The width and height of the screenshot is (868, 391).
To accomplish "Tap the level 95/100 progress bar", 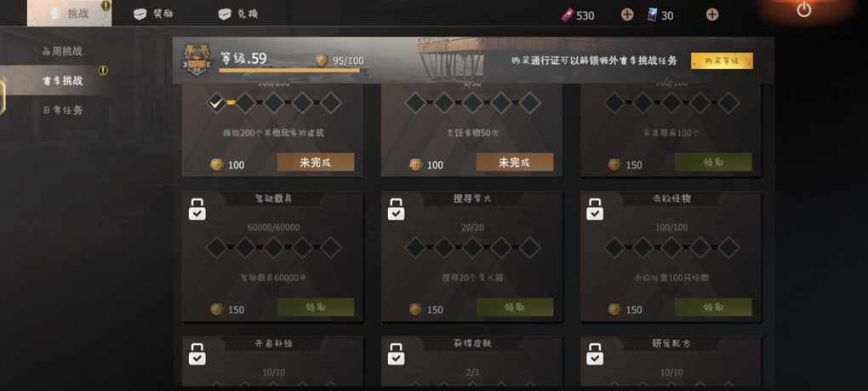I will click(289, 71).
